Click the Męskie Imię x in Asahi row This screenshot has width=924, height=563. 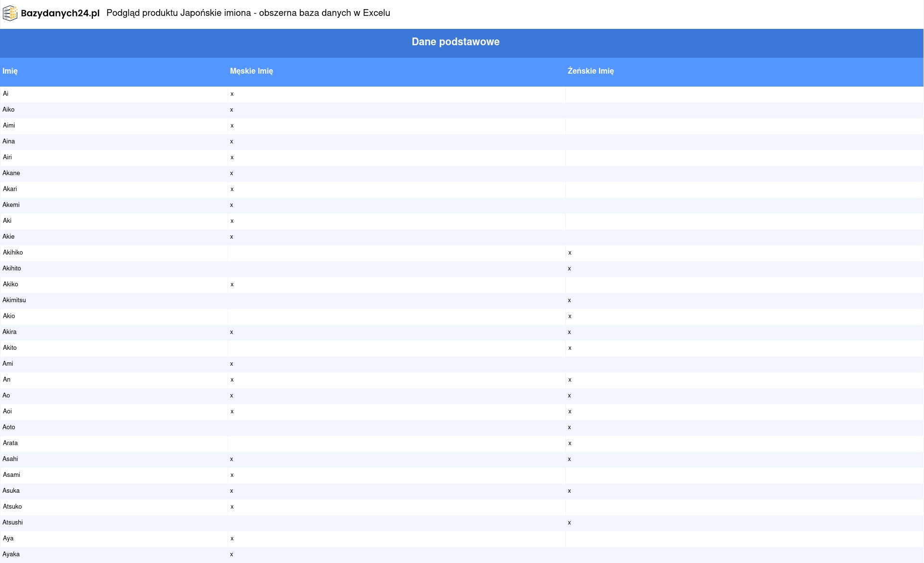pyautogui.click(x=231, y=459)
